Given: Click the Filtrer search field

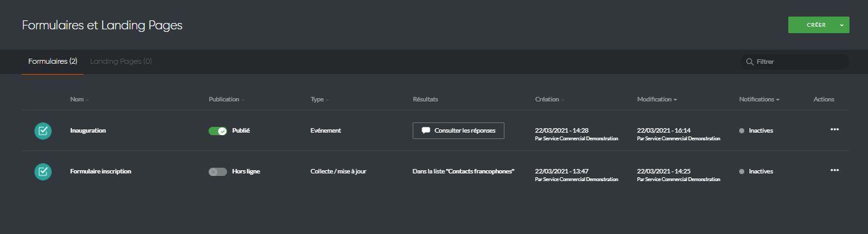Looking at the screenshot, I should pyautogui.click(x=795, y=62).
